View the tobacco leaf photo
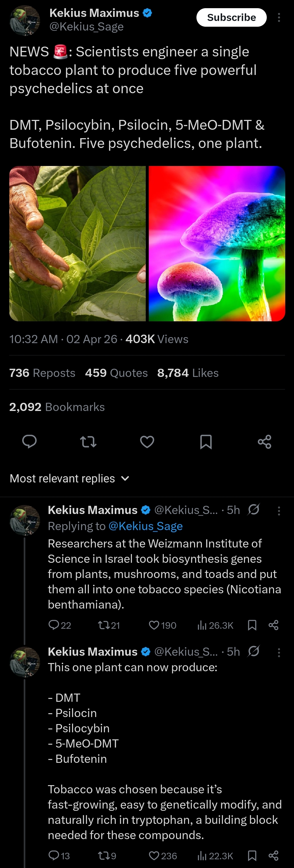The height and width of the screenshot is (868, 294). (77, 243)
